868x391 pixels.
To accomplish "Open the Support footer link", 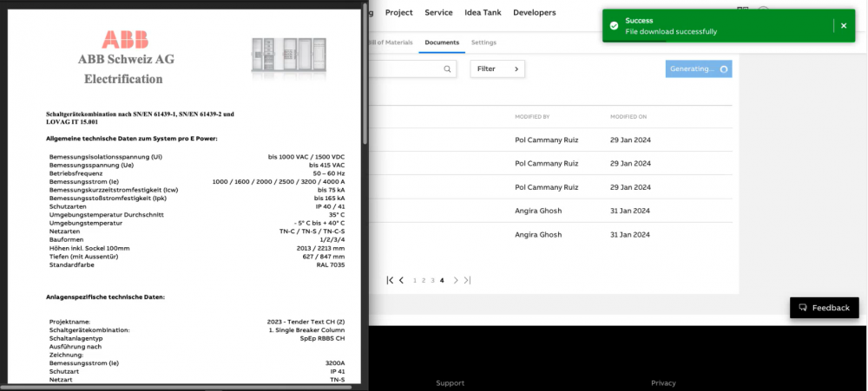I will (x=450, y=382).
